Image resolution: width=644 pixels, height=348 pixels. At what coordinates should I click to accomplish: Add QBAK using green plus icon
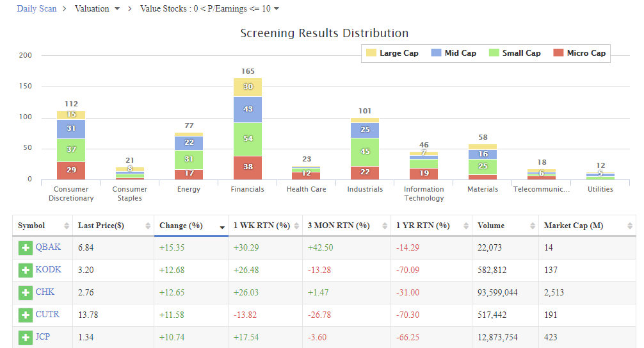tap(25, 248)
